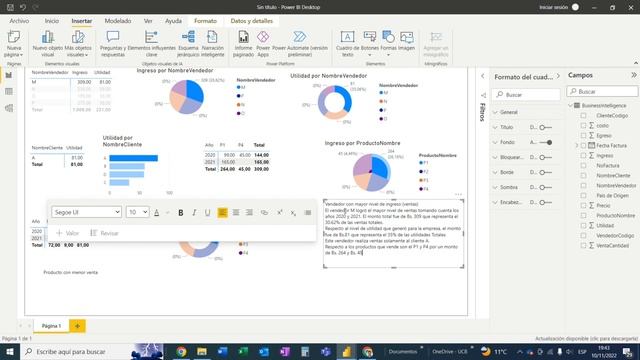Toggle the Borde switch
640x360 pixels.
(x=545, y=172)
